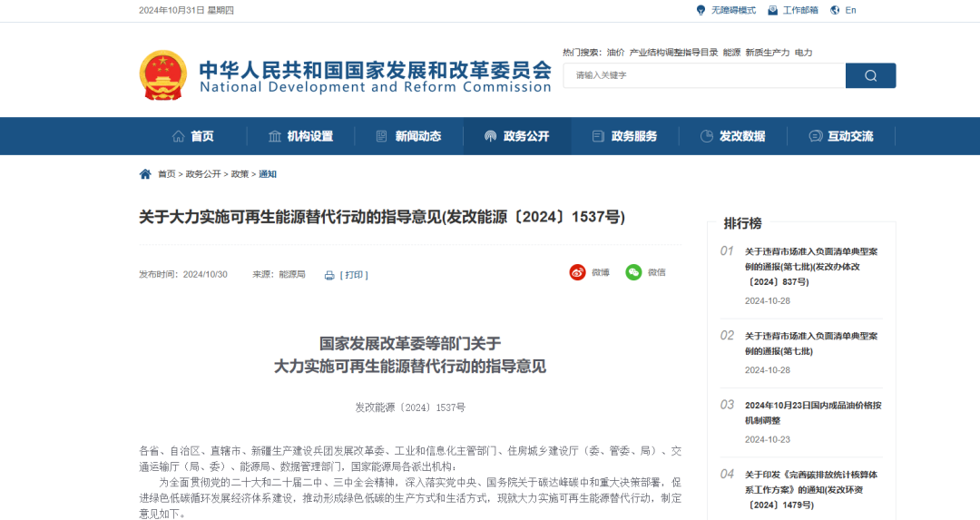980x520 pixels.
Task: Switch to English via En link
Action: point(850,10)
